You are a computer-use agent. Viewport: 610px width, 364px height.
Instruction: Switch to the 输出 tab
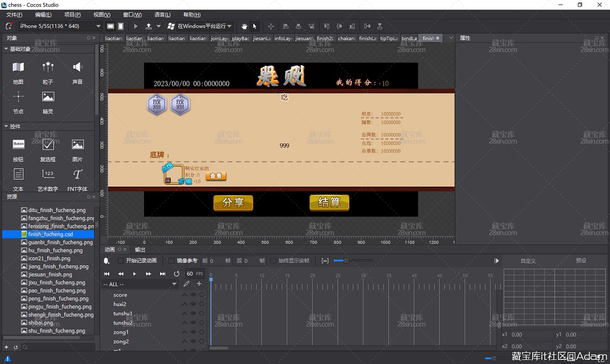[x=140, y=250]
